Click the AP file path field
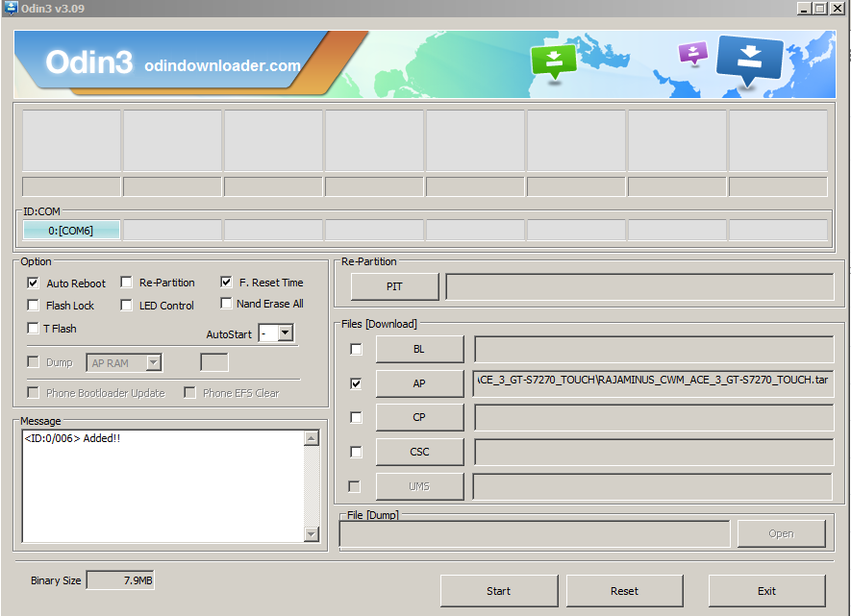Screen dimensions: 851x616 [654, 383]
